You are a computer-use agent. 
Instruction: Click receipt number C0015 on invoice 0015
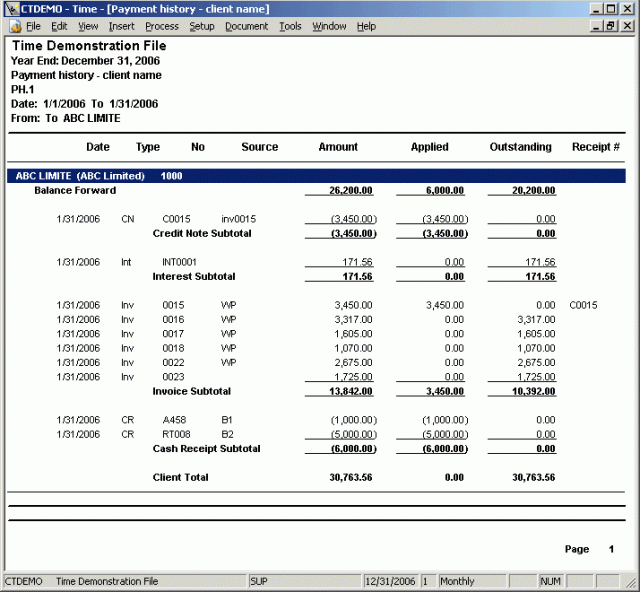point(583,305)
